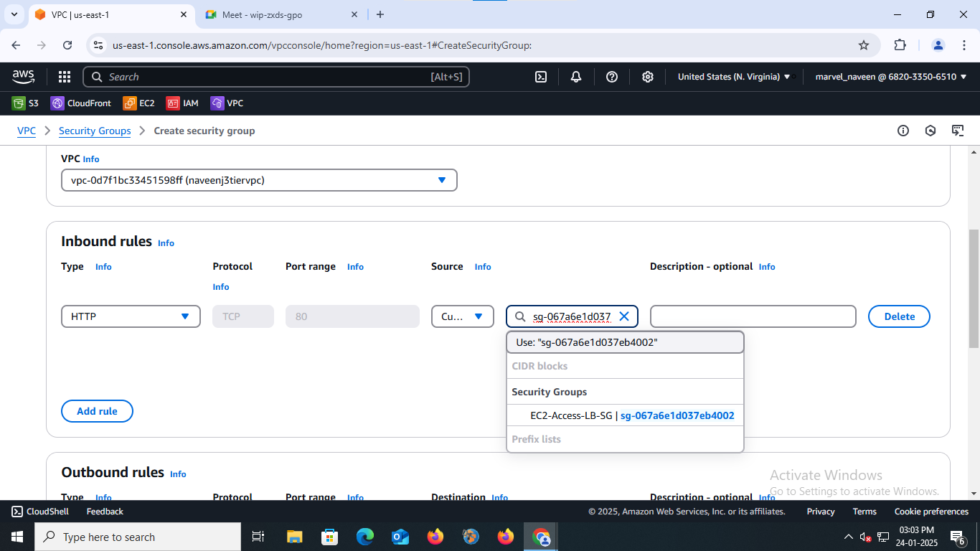Open CloudShell in the bottom footer
The height and width of the screenshot is (551, 980).
tap(40, 512)
